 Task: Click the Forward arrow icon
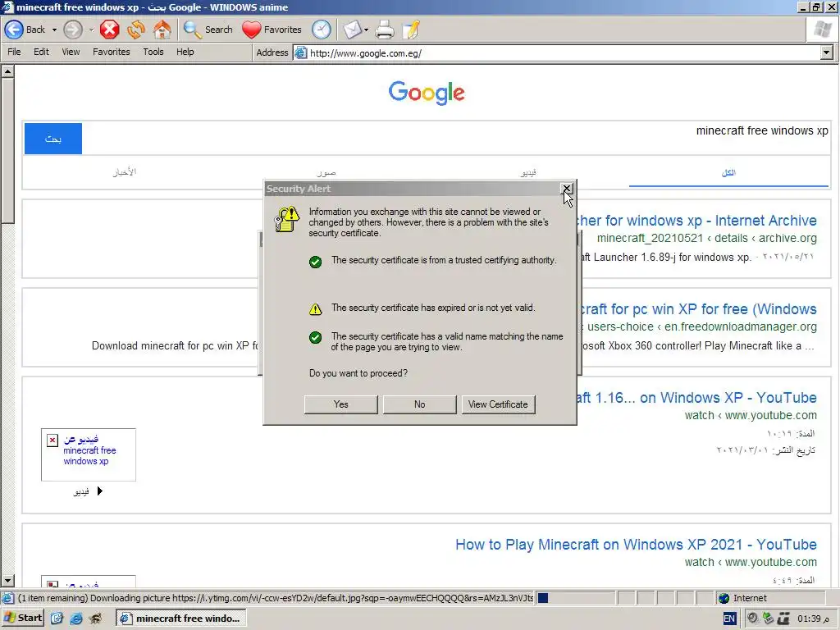[73, 30]
